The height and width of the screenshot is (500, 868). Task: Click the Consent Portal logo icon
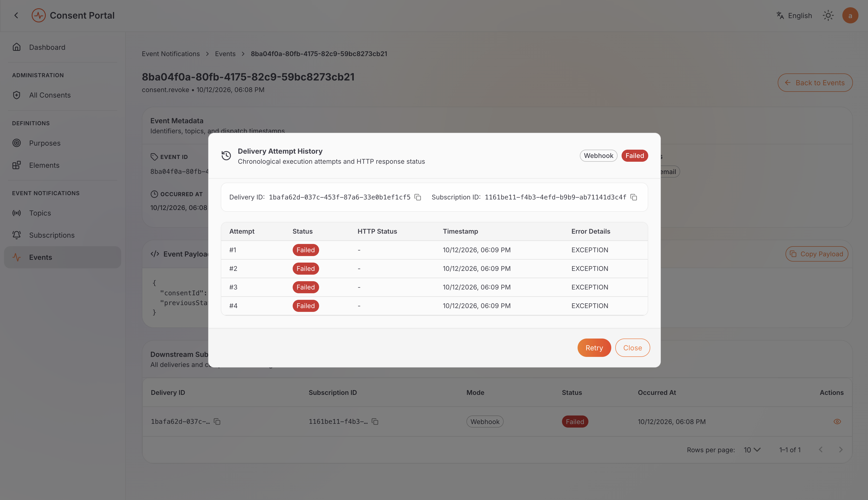pos(38,15)
